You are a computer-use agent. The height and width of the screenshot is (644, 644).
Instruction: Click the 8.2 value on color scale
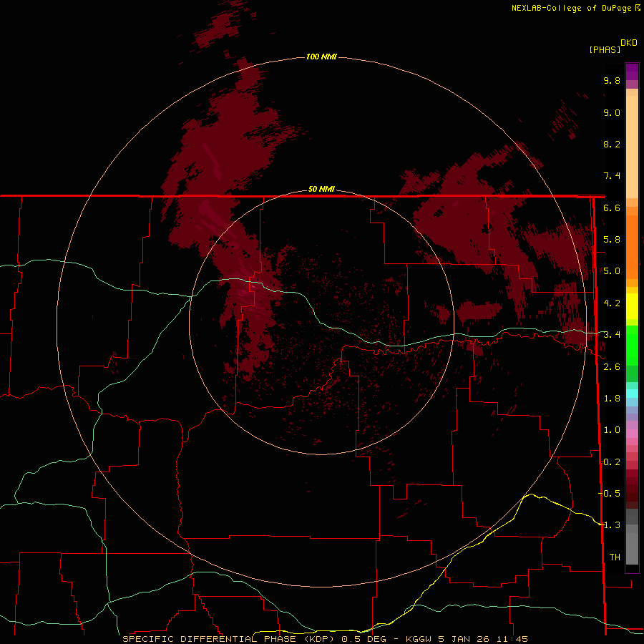coord(612,144)
